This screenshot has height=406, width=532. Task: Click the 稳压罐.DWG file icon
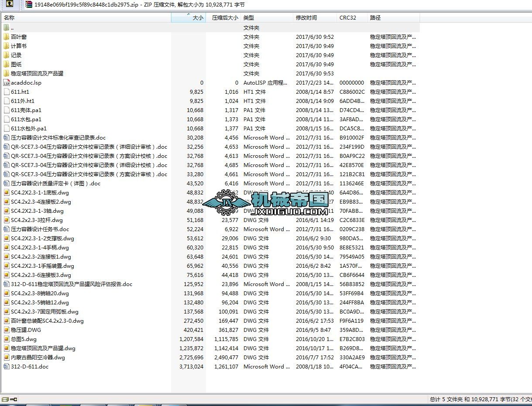pos(6,330)
